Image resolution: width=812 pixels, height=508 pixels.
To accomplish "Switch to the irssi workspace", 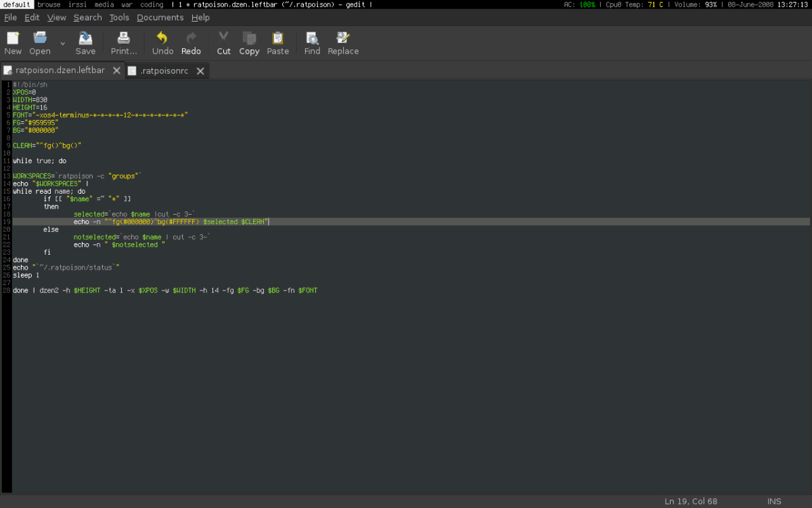I will pyautogui.click(x=78, y=5).
